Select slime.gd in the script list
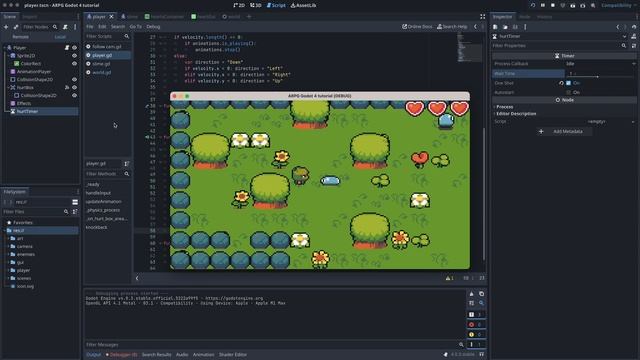The image size is (640, 360). click(x=101, y=64)
